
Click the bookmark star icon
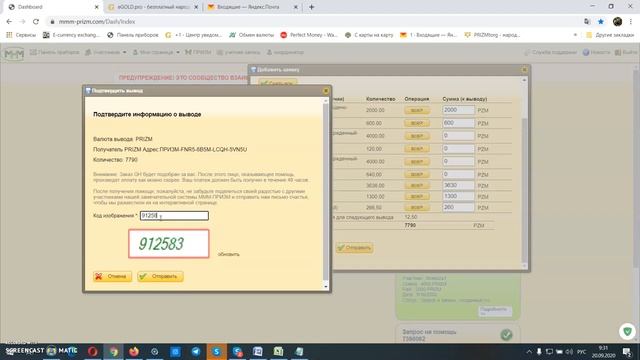point(601,22)
